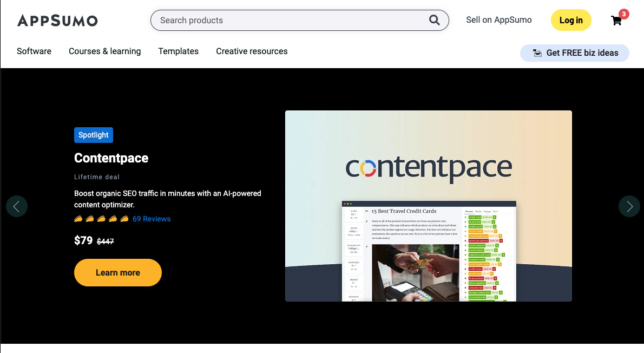
Task: Open the Creative resources menu
Action: (252, 51)
